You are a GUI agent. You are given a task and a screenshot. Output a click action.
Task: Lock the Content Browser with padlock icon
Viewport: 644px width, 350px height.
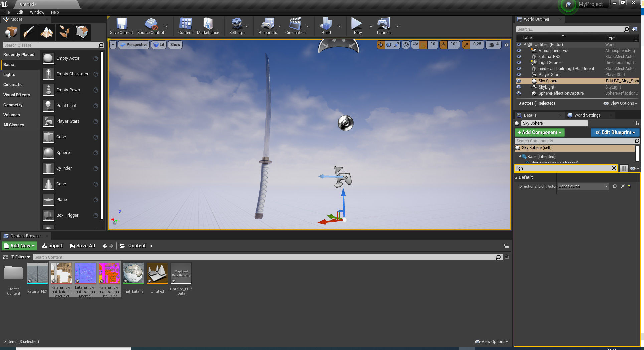(506, 246)
